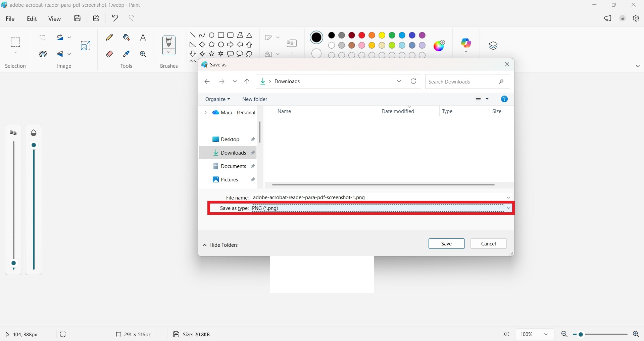The image size is (644, 341).
Task: Click the Save button
Action: pos(447,244)
